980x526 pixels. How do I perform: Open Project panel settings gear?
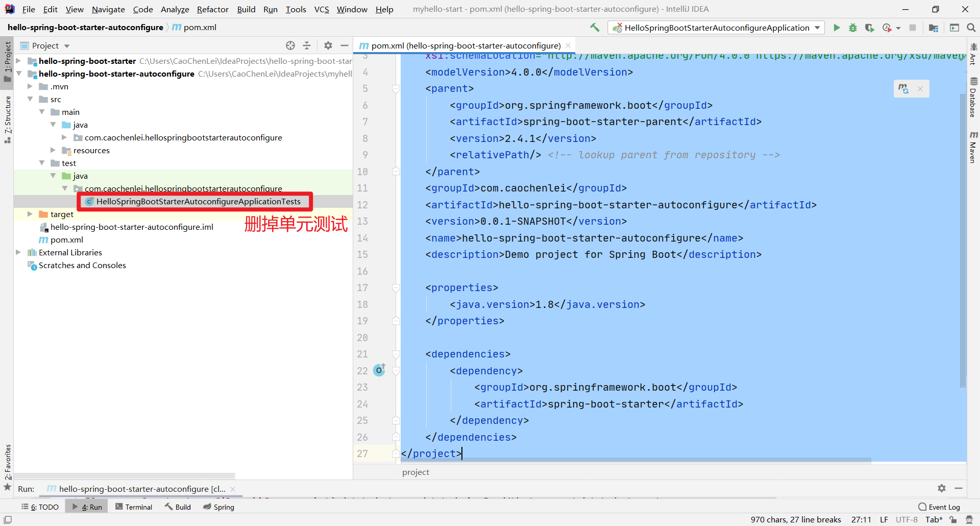(328, 45)
